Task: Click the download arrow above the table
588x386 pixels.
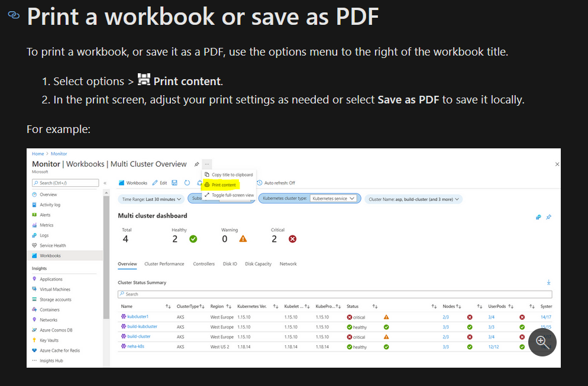Action: 548,282
